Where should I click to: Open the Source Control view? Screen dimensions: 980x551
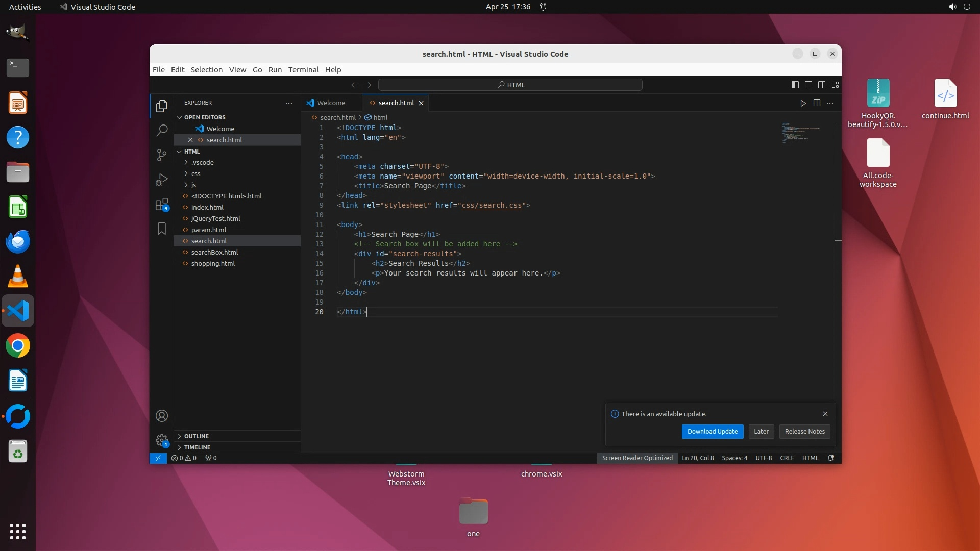pyautogui.click(x=162, y=155)
